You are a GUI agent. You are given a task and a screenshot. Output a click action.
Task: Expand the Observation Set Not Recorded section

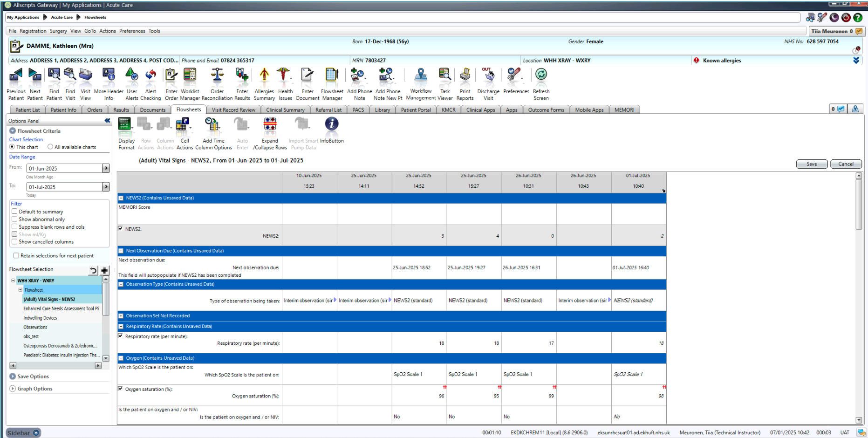[121, 316]
